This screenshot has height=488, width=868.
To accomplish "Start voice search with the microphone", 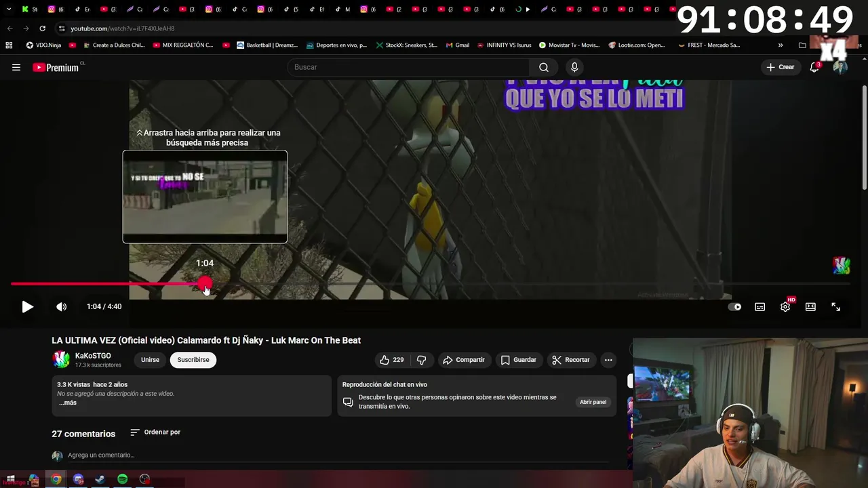I will 574,67.
